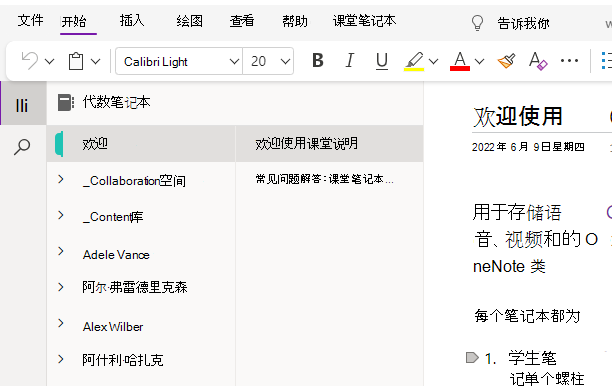This screenshot has width=612, height=386.
Task: Open highlight color dropdown arrow
Action: click(434, 61)
